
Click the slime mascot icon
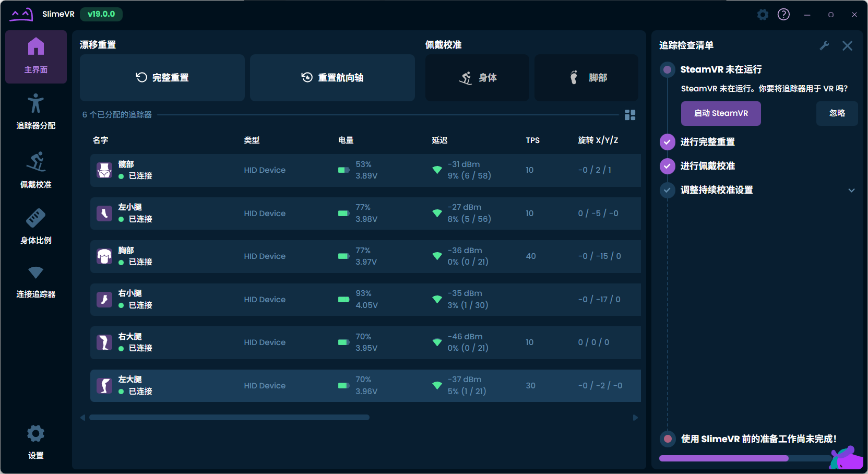click(846, 458)
